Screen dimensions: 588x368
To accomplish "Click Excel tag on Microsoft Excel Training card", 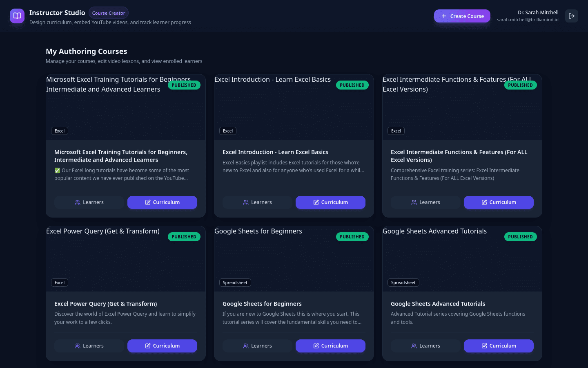I will (x=60, y=131).
